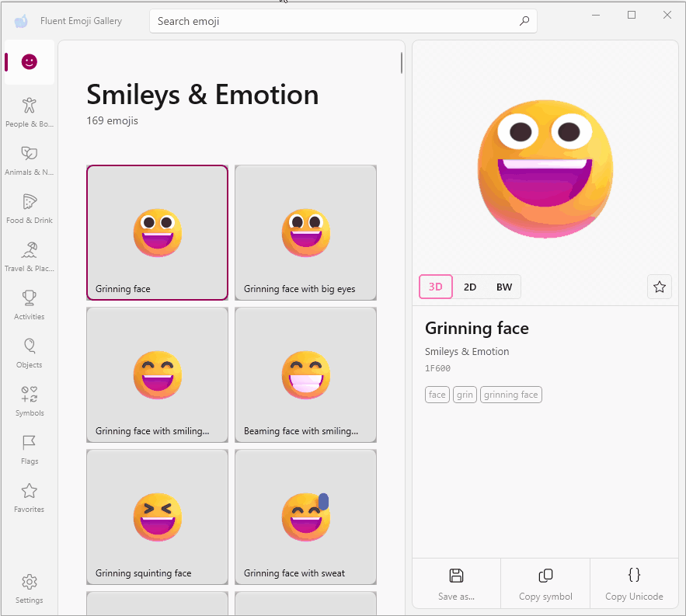
Task: Click the 'grinning face' tag
Action: (x=511, y=395)
